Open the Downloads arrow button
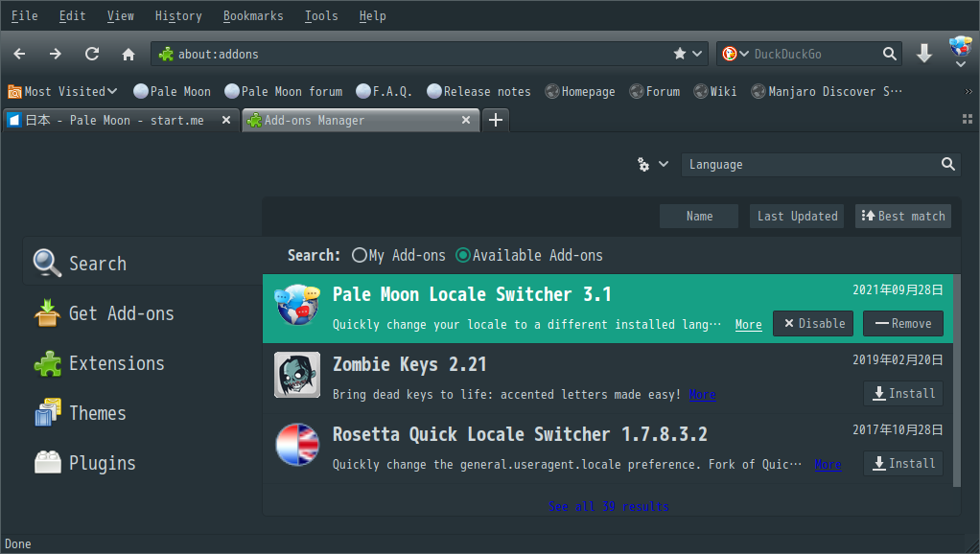 point(924,54)
